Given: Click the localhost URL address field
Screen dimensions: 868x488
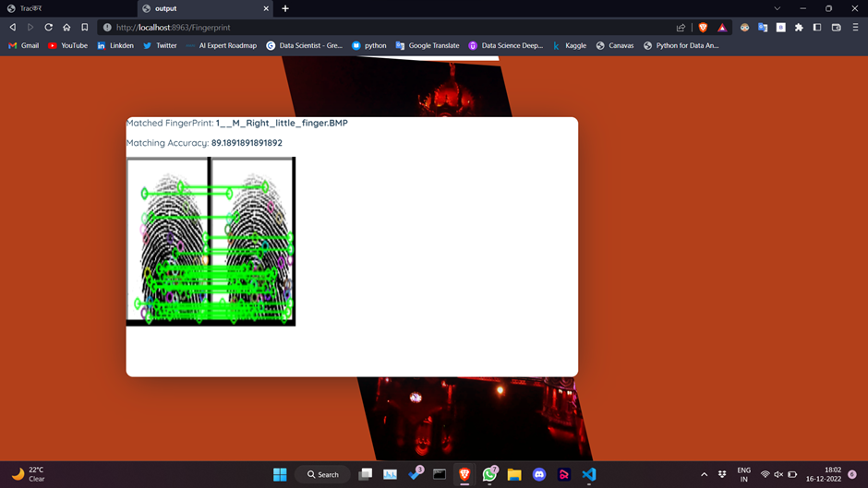Looking at the screenshot, I should pyautogui.click(x=388, y=27).
